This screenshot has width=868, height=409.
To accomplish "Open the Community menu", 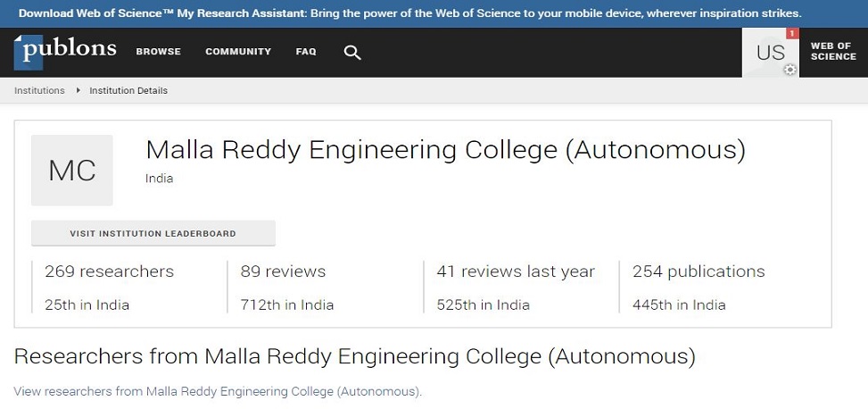I will [238, 52].
